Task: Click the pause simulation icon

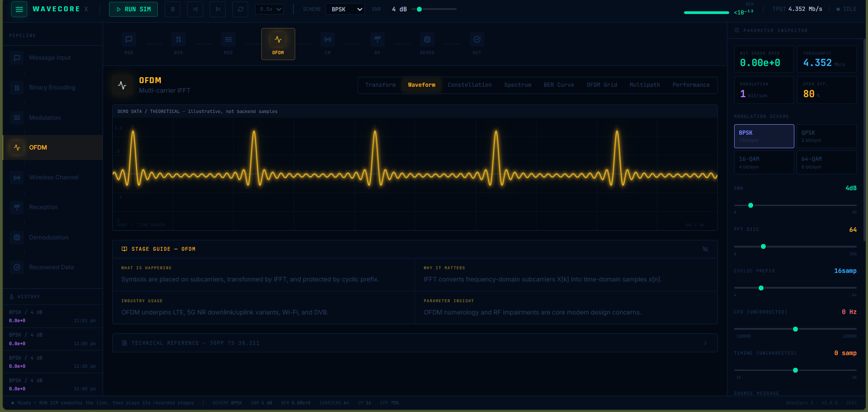Action: [x=172, y=9]
